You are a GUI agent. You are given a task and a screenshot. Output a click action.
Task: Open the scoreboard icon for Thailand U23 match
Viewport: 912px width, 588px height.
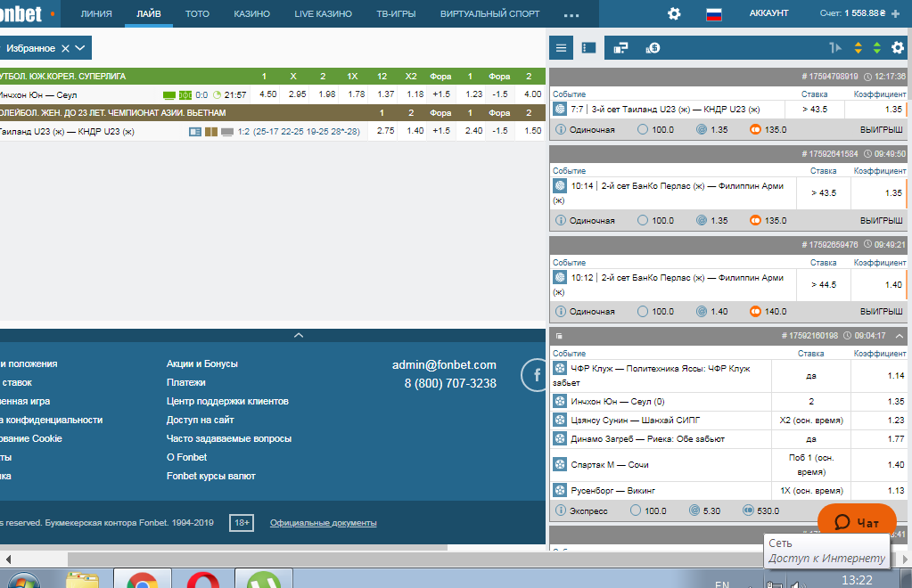click(x=195, y=132)
